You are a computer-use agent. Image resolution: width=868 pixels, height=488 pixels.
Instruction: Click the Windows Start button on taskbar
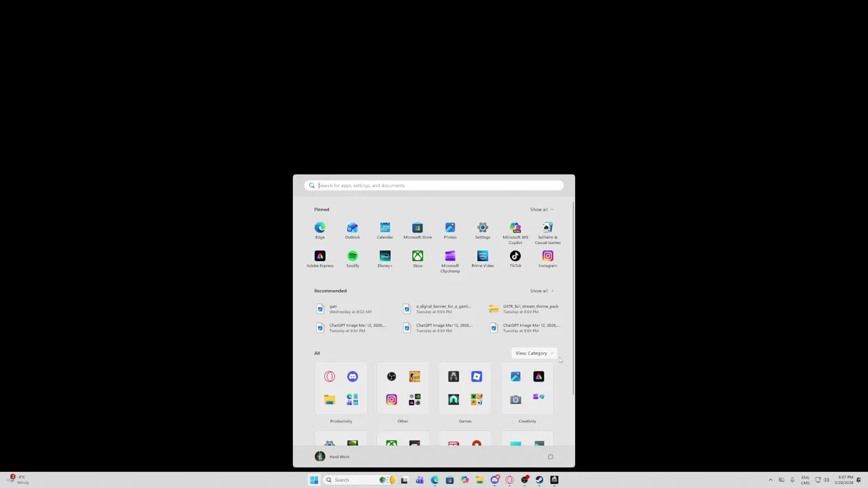314,480
